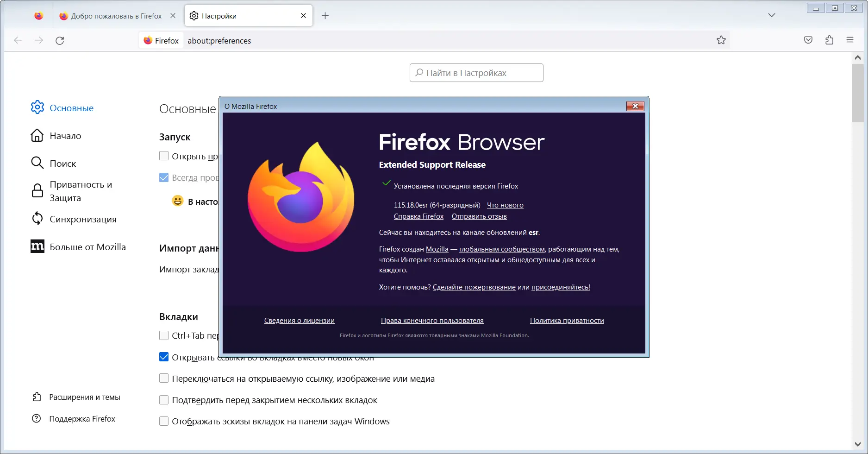The height and width of the screenshot is (454, 868).
Task: Close the Настройки tab
Action: point(303,16)
